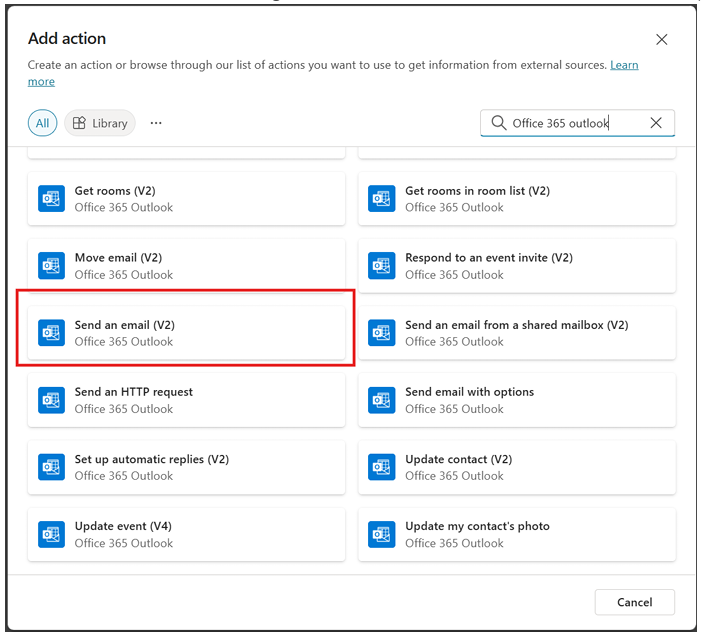Pick the Respond to an event invite (V2) title
Image resolution: width=702 pixels, height=632 pixels.
coord(489,258)
